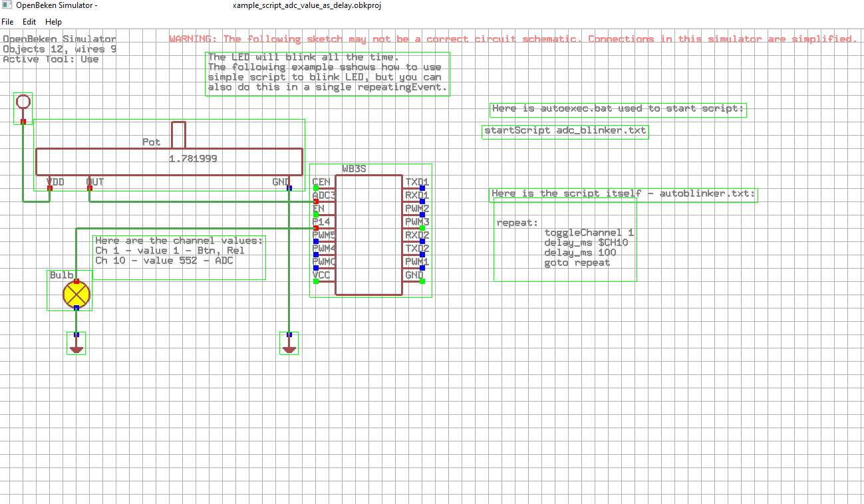Select the 'Here is autoexec.bat' label

tap(619, 109)
